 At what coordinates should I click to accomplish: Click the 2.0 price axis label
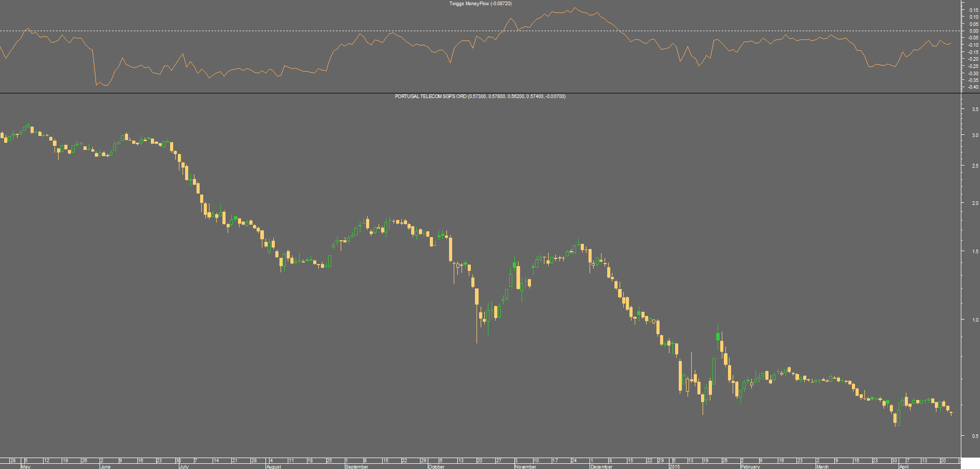point(975,203)
